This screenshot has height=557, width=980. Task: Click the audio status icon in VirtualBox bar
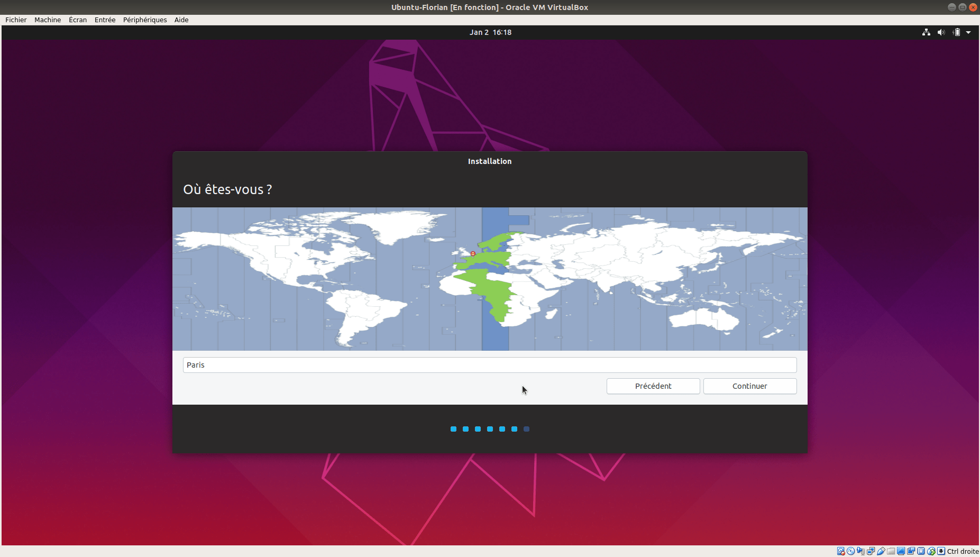point(861,551)
